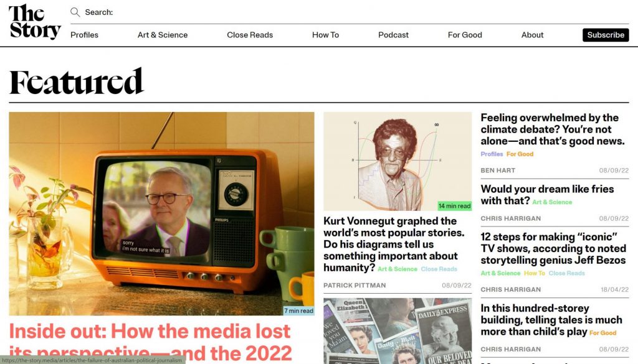This screenshot has height=364, width=638.
Task: Open the 12 steps Jeff Bezos article
Action: [553, 248]
